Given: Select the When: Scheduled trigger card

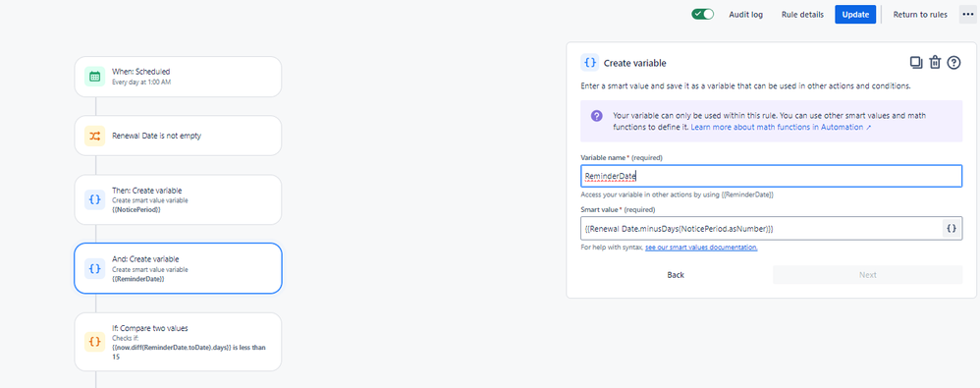Looking at the screenshot, I should [x=178, y=77].
